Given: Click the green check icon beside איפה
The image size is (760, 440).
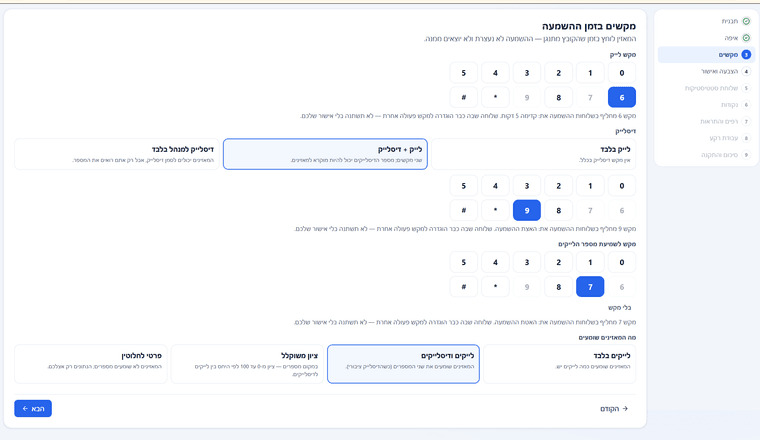Looking at the screenshot, I should point(746,38).
